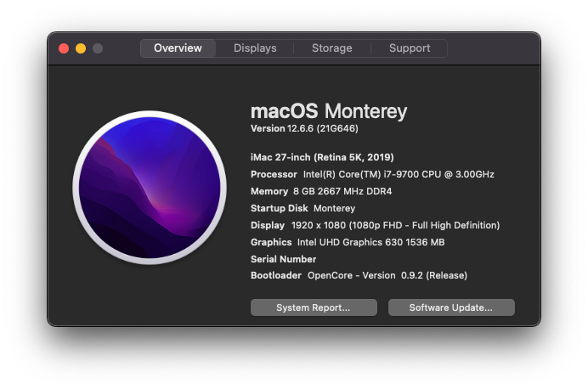Launch Software Update

point(451,307)
